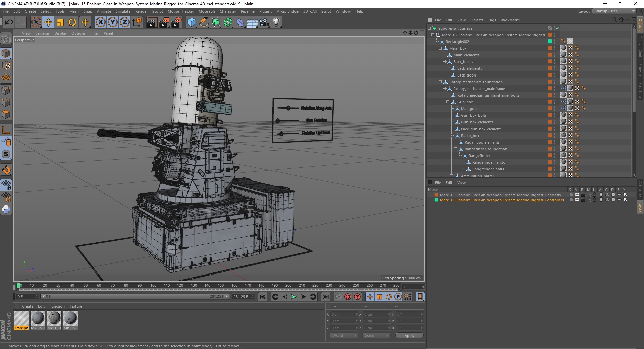Select the Rangefinder_janitor object
The width and height of the screenshot is (644, 349).
[x=489, y=162]
